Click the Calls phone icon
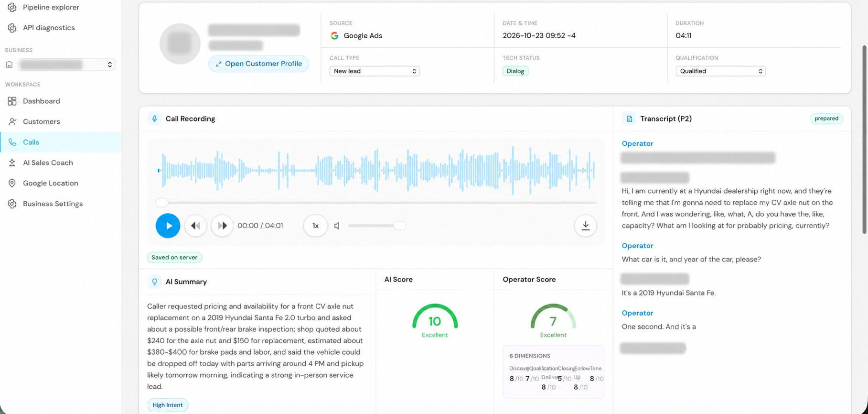This screenshot has height=414, width=868. pos(12,142)
